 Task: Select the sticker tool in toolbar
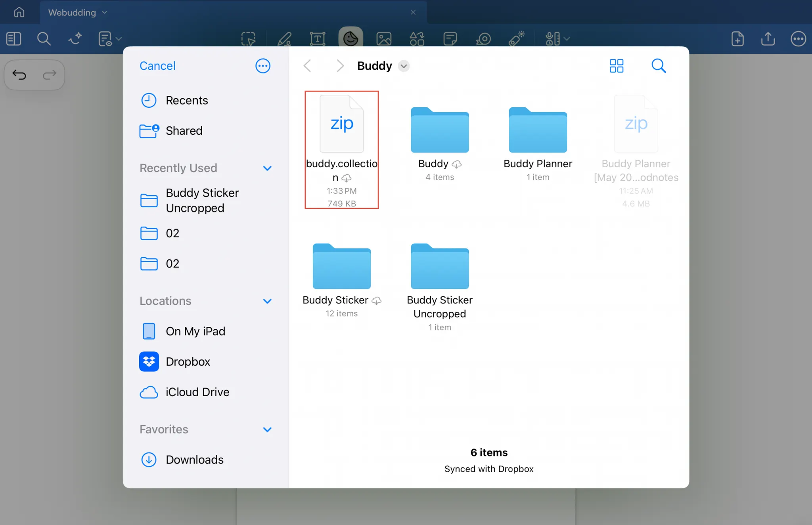(x=350, y=38)
